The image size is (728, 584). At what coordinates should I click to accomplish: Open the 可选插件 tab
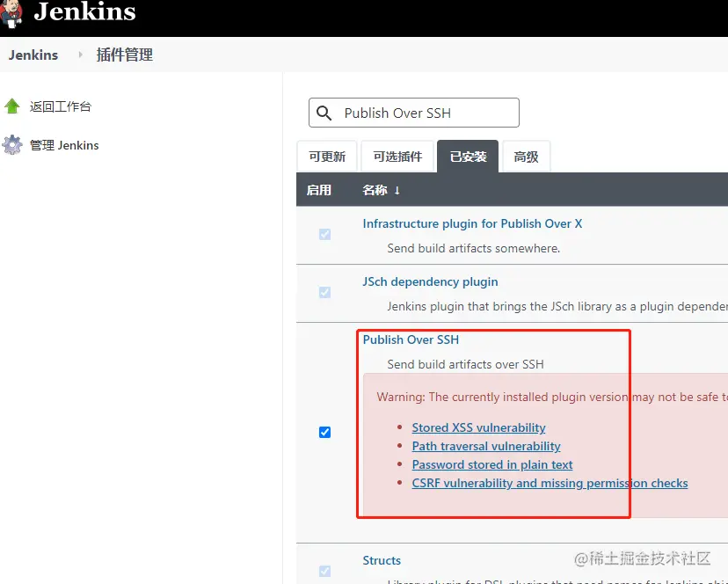pos(398,157)
